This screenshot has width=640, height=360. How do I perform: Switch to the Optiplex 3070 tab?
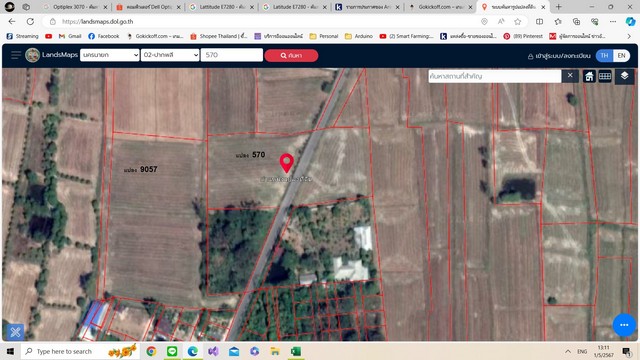[x=75, y=7]
